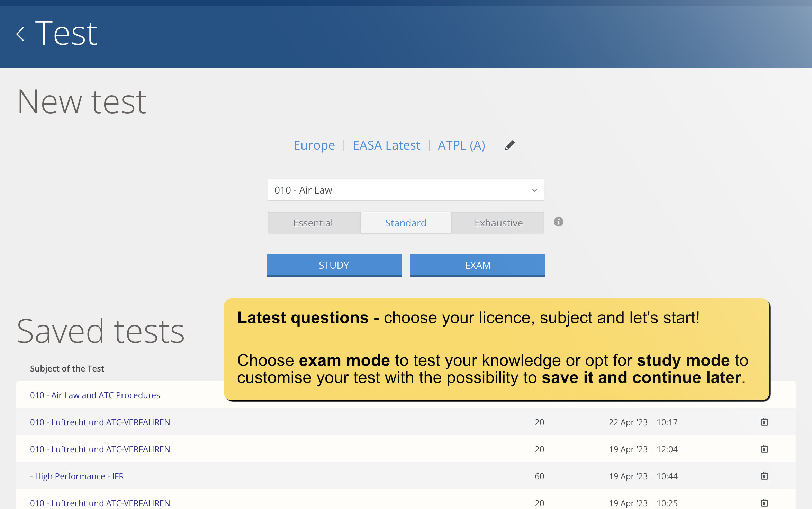Open the Luftrecht und ATC-VERFAHREN test from 22 Apr
812x509 pixels.
(100, 422)
